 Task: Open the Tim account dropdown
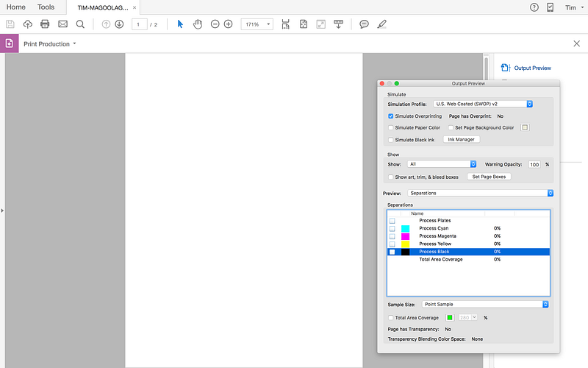[575, 7]
